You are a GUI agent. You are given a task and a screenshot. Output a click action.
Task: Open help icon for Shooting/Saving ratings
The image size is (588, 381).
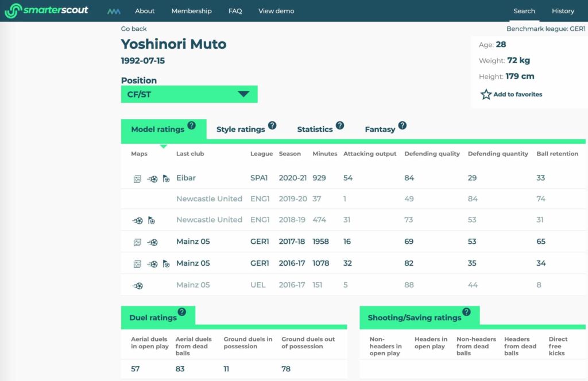[466, 312]
